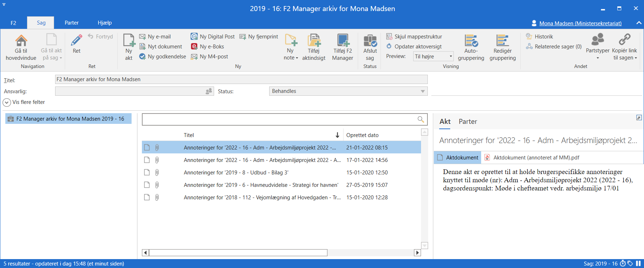Click Auto-gruppering
Screen dimensions: 644x268
471,47
